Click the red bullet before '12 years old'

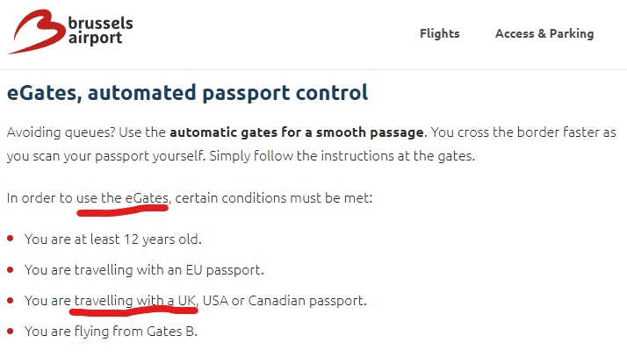pyautogui.click(x=11, y=239)
